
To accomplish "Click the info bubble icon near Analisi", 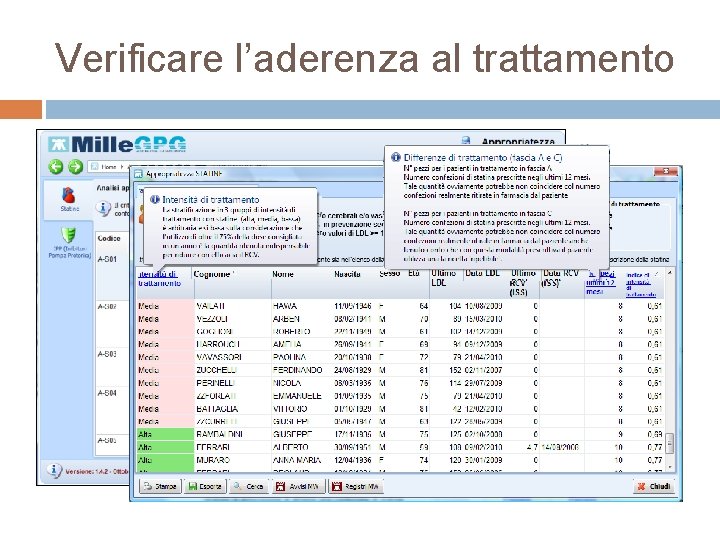I will (103, 208).
